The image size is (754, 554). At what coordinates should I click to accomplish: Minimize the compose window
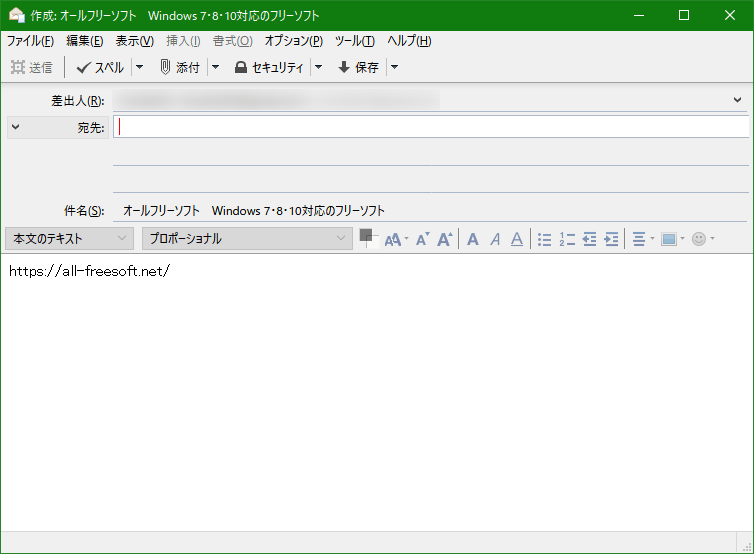click(639, 15)
